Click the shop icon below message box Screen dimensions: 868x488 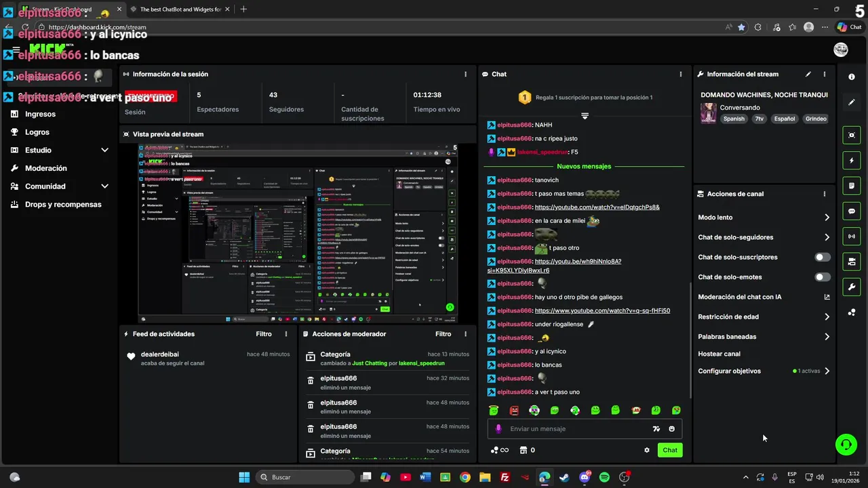[x=524, y=450]
